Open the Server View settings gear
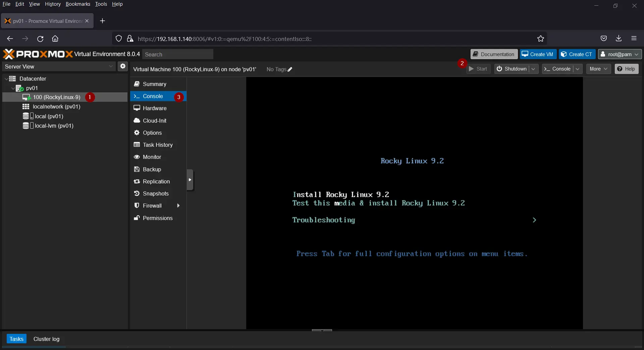Screen dimensions: 644x350 (x=123, y=66)
